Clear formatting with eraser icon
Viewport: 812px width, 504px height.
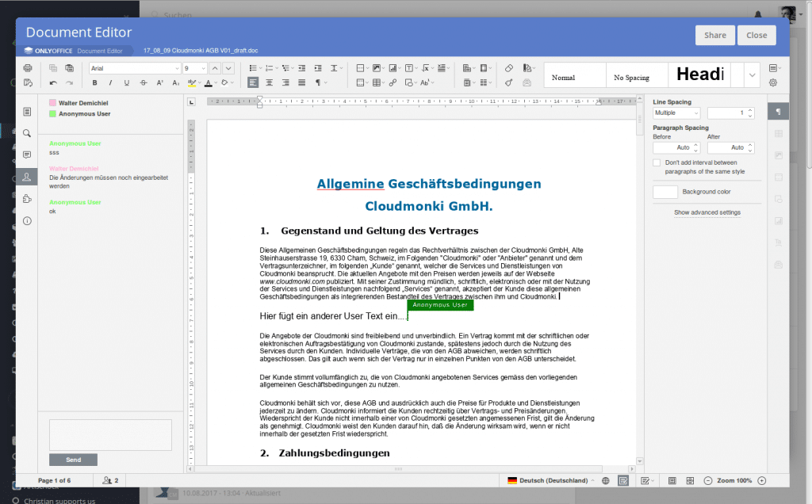click(x=509, y=68)
